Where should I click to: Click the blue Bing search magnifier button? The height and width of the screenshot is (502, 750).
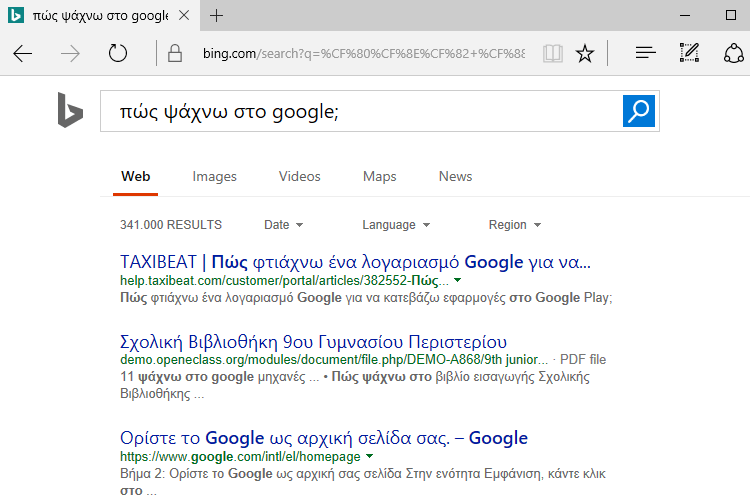coord(639,111)
